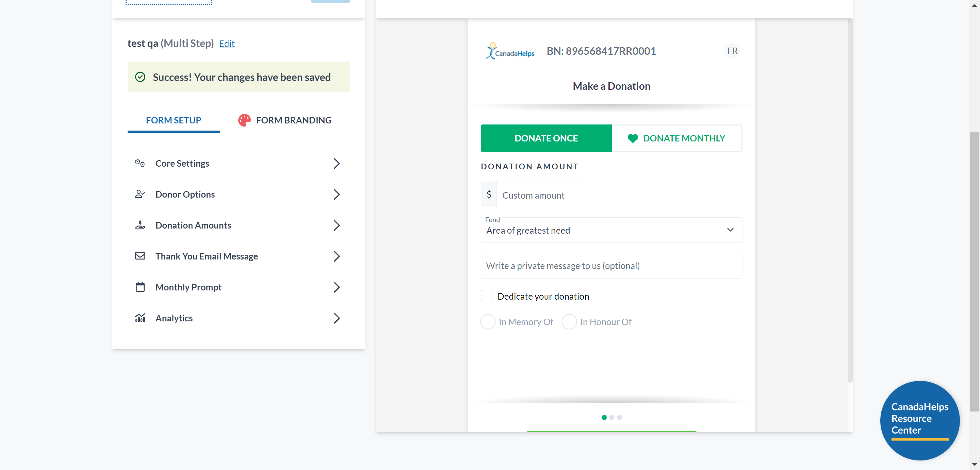Click the Core Settings gears icon
The height and width of the screenshot is (470, 980).
[x=140, y=163]
